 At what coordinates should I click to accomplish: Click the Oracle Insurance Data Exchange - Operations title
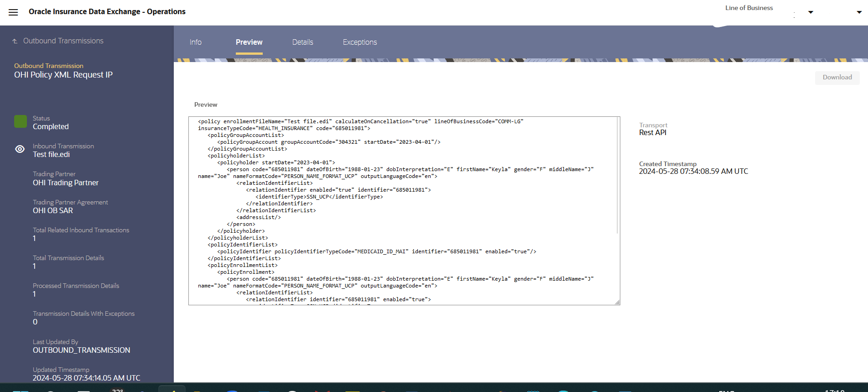pyautogui.click(x=107, y=12)
